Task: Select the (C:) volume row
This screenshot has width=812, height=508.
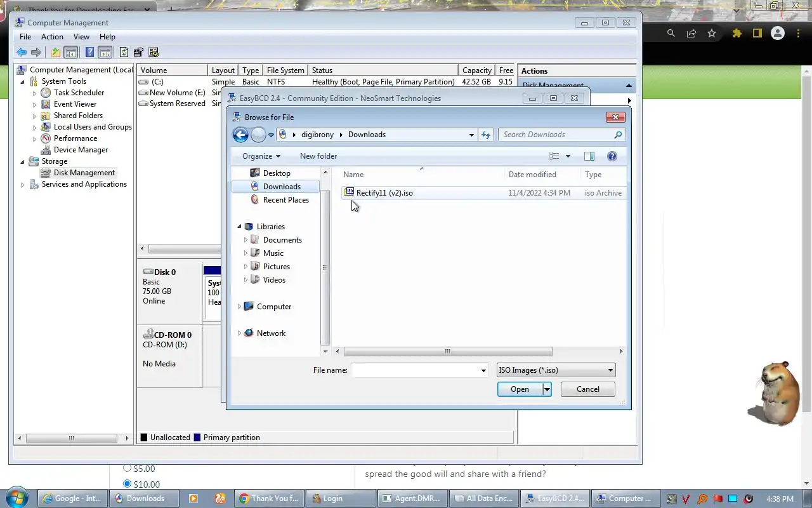Action: point(325,82)
